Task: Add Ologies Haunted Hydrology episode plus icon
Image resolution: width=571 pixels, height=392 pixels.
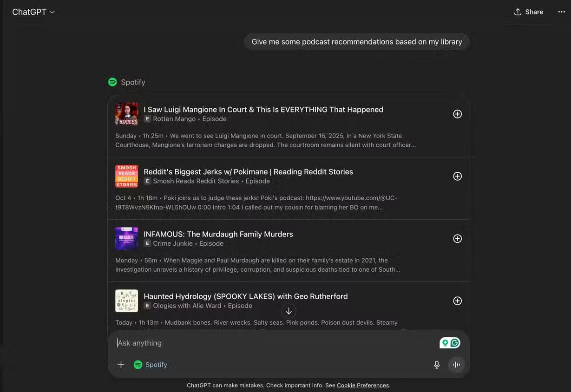Action: click(458, 301)
